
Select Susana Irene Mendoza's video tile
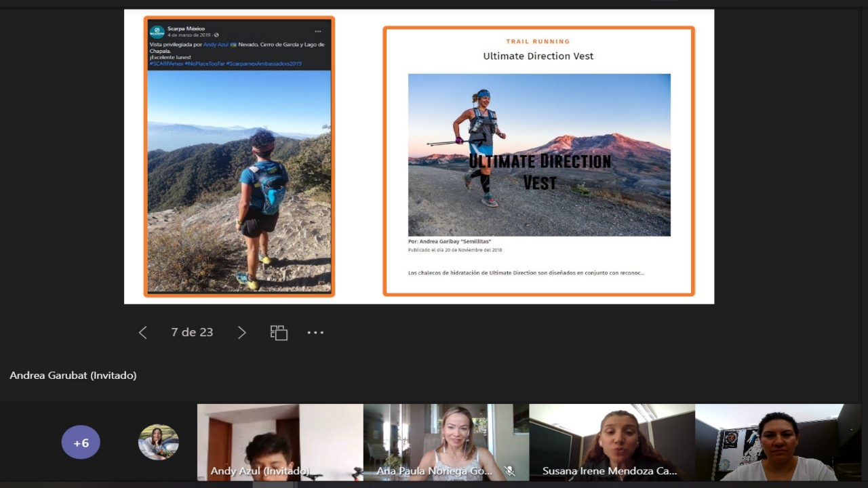612,443
